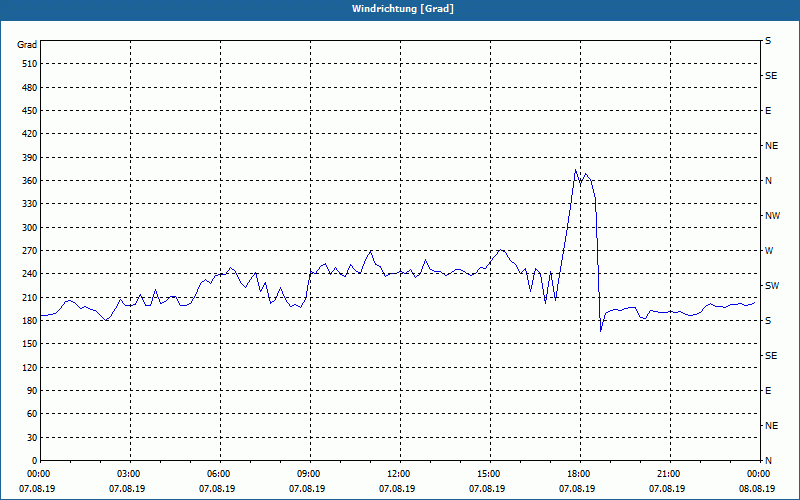800x500 pixels.
Task: Select the 390 degree axis label
Action: click(30, 158)
